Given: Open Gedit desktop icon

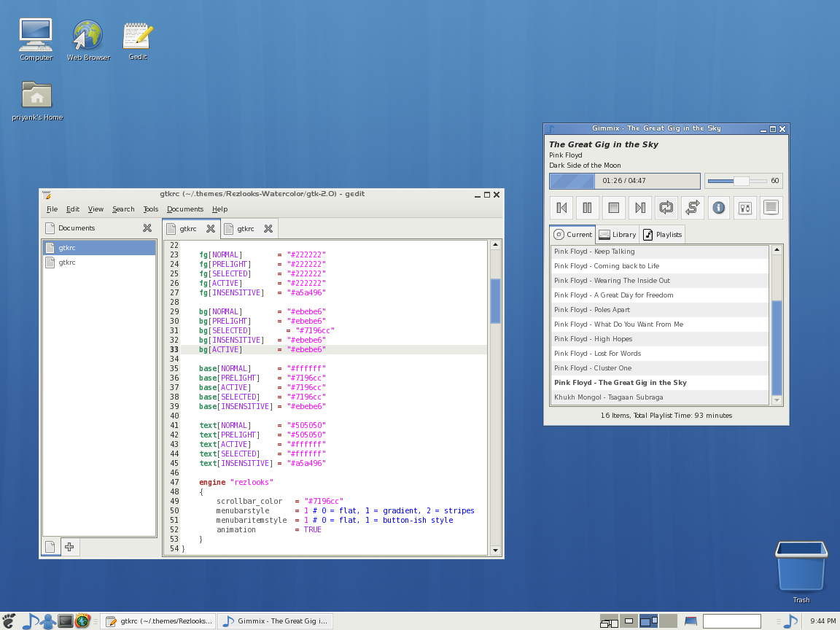Looking at the screenshot, I should (138, 41).
